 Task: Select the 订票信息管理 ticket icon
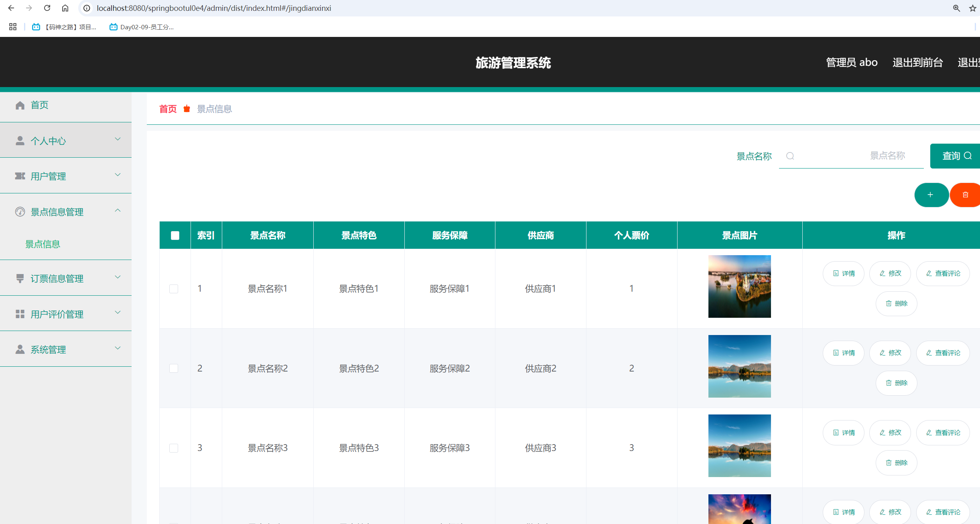point(20,278)
